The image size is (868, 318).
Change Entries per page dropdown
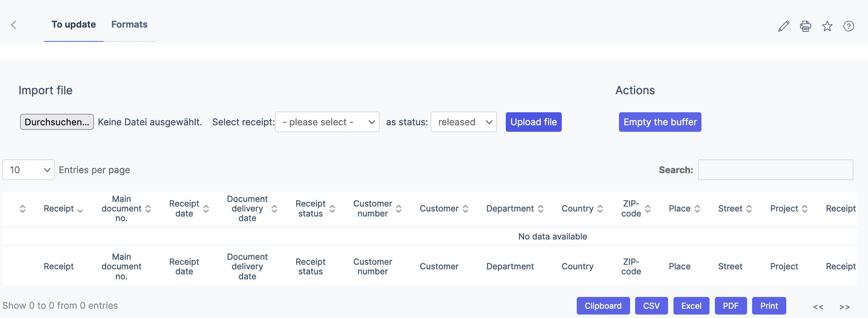coord(28,170)
